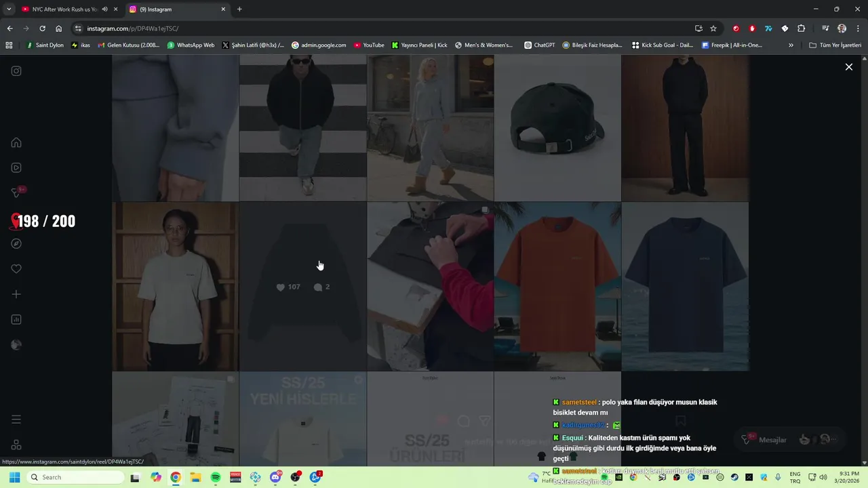
Task: Click the install app icon in address bar
Action: pos(698,28)
